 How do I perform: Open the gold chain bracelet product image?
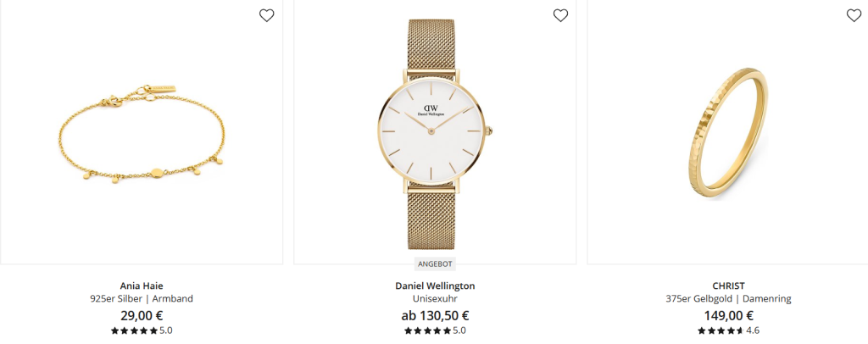pyautogui.click(x=142, y=134)
